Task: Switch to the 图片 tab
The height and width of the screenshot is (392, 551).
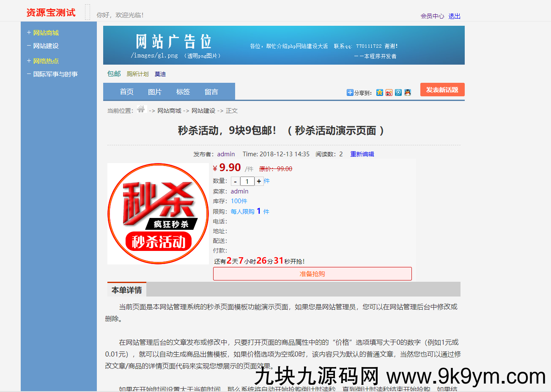Action: pos(155,91)
